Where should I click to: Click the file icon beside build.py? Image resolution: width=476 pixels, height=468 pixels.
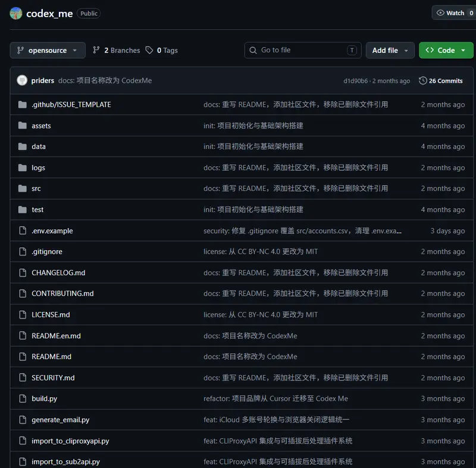pyautogui.click(x=23, y=398)
